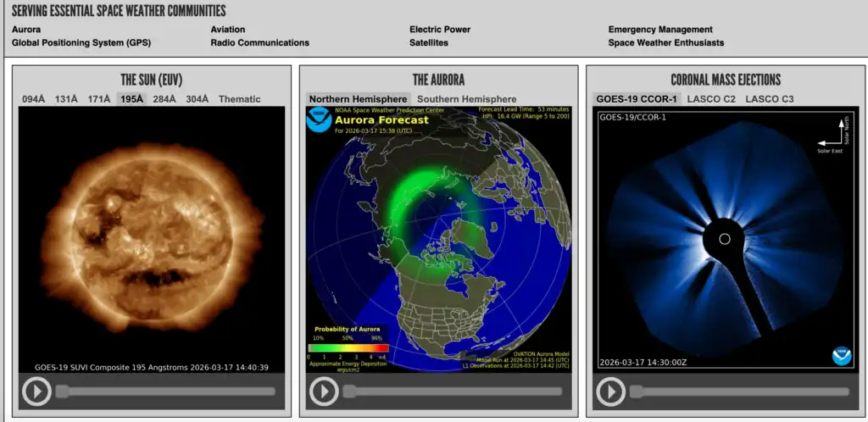Open the Radio Communications link
Image resolution: width=868 pixels, height=422 pixels.
point(259,42)
